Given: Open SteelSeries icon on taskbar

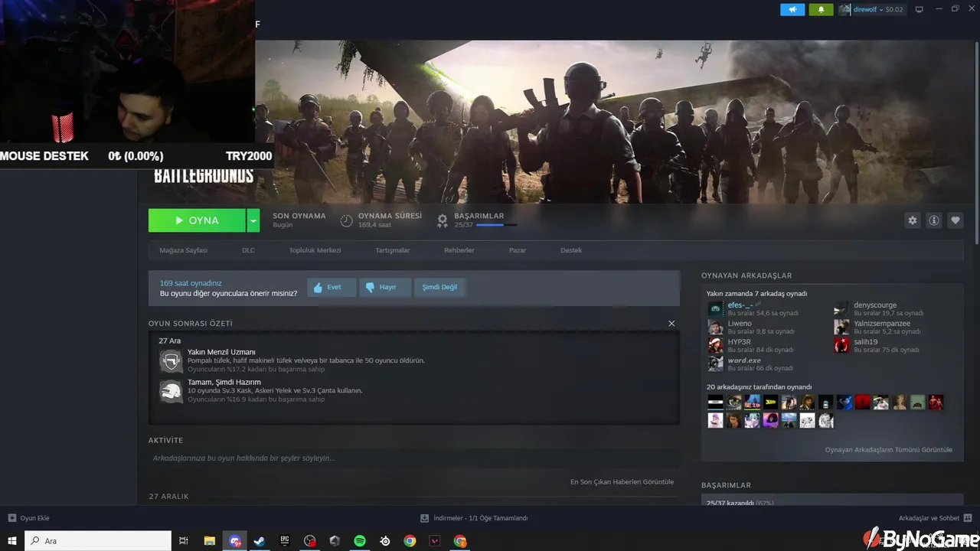Looking at the screenshot, I should coord(385,541).
